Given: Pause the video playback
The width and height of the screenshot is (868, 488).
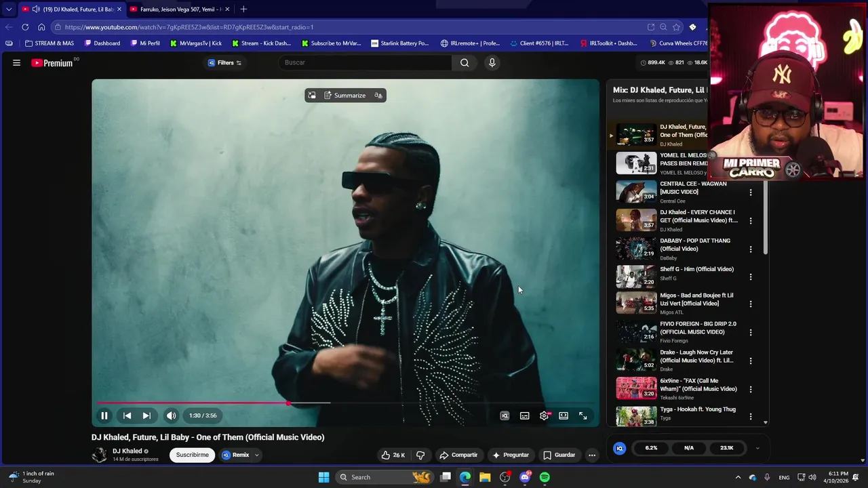Looking at the screenshot, I should [x=104, y=415].
